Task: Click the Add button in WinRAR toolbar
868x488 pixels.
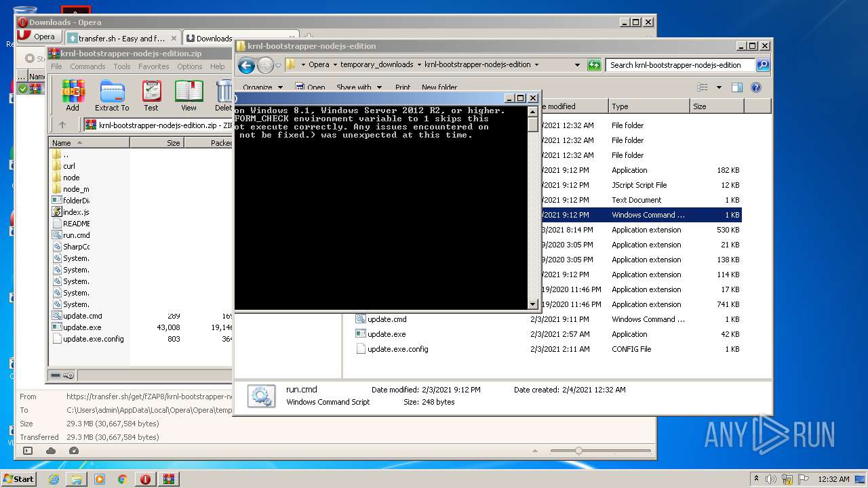Action: click(x=73, y=96)
